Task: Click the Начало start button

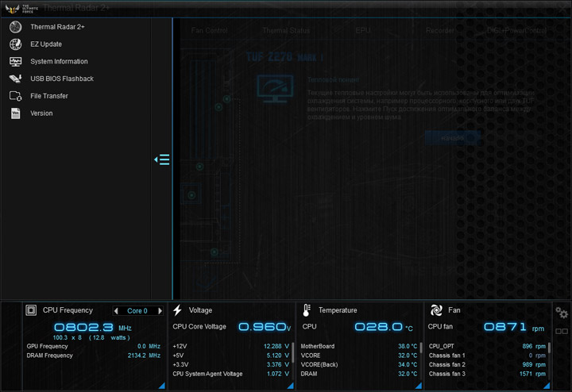Action: coord(452,138)
